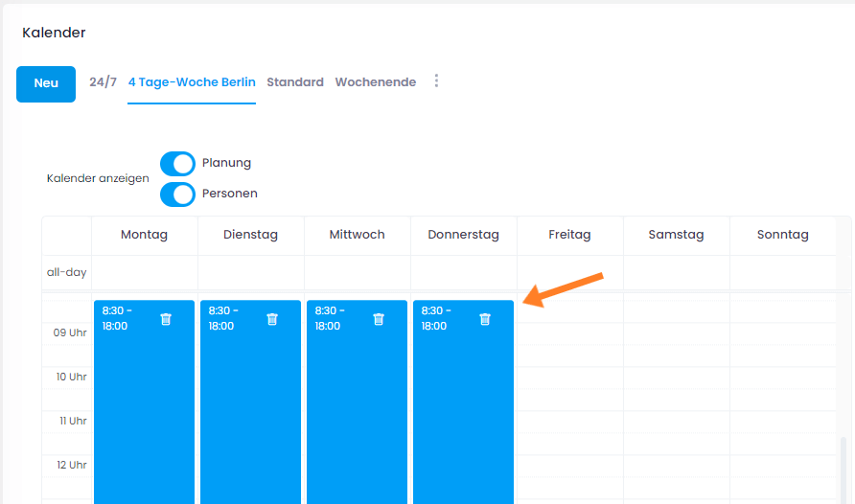Select the 4 Tage-Woche Berlin tab
855x504 pixels.
click(x=192, y=82)
